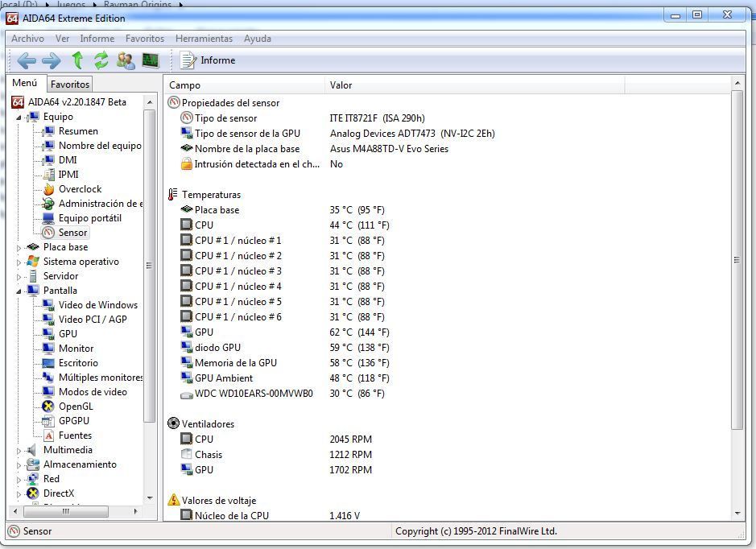Open the user management toolbar icon
Screen dimensions: 756x549
coord(126,60)
